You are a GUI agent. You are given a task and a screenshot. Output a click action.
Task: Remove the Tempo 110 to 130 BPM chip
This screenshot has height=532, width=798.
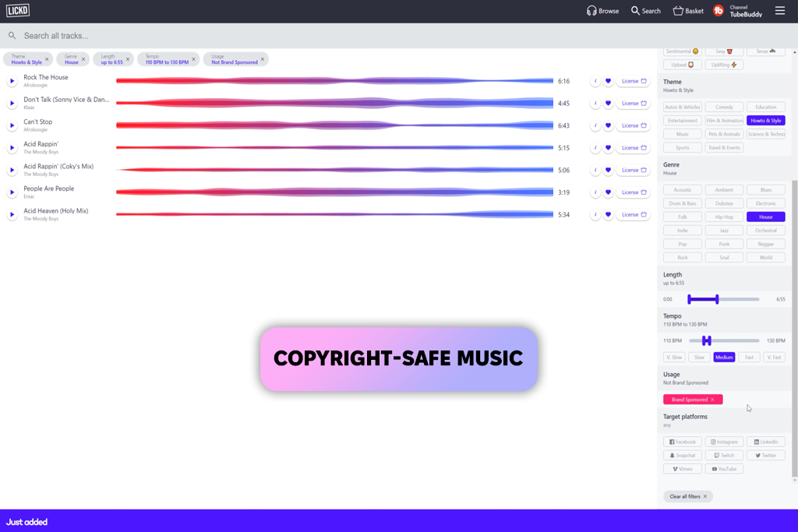tap(193, 59)
